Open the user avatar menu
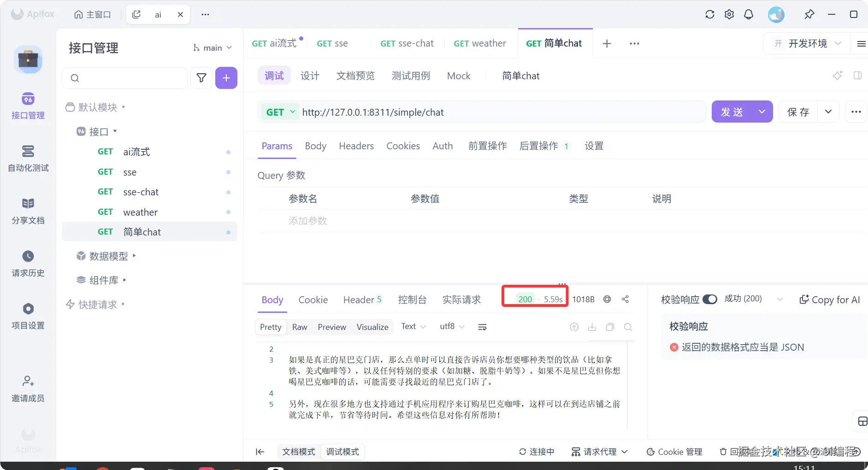This screenshot has height=470, width=868. (776, 14)
